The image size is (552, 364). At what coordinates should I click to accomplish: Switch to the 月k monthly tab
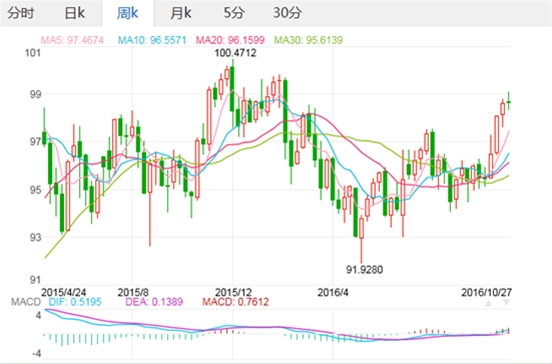click(x=181, y=13)
